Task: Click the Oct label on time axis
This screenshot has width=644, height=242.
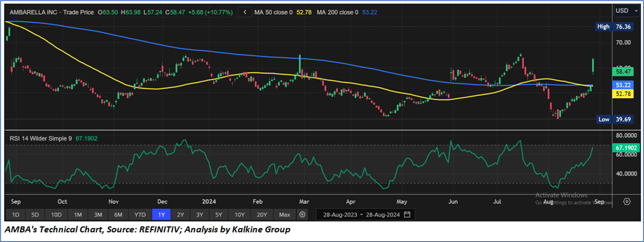Action: pyautogui.click(x=62, y=202)
